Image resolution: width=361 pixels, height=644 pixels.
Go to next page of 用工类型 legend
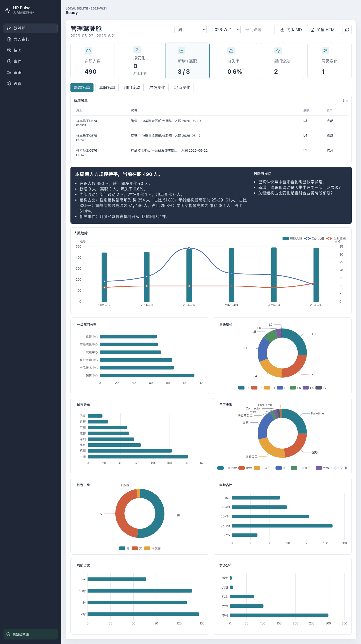346,468
